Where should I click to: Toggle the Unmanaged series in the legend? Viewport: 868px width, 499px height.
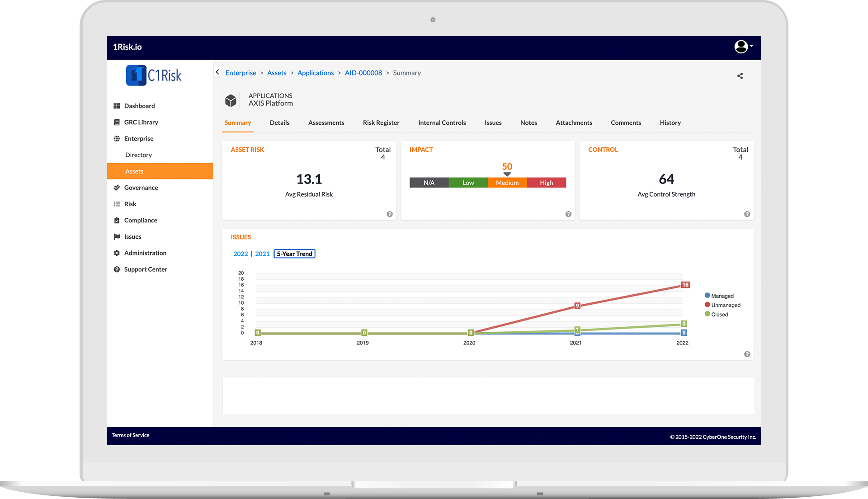point(722,305)
